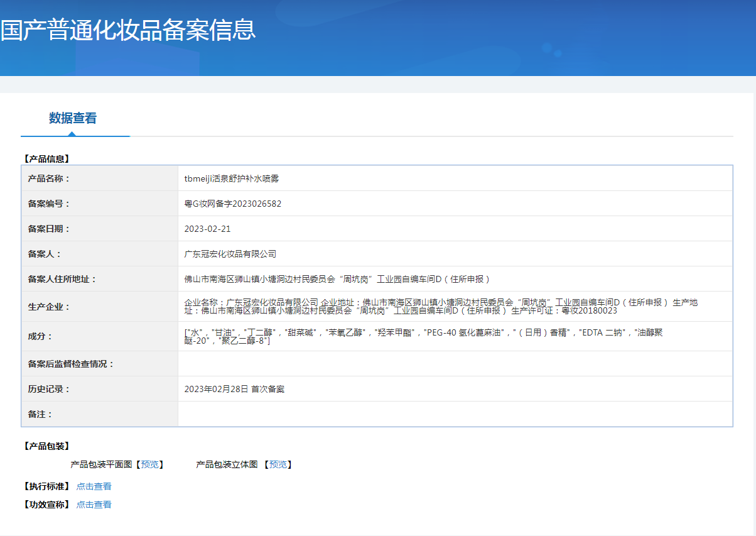Click the 【产品包装】 section heading
Screen dimensions: 756x536
[46, 446]
